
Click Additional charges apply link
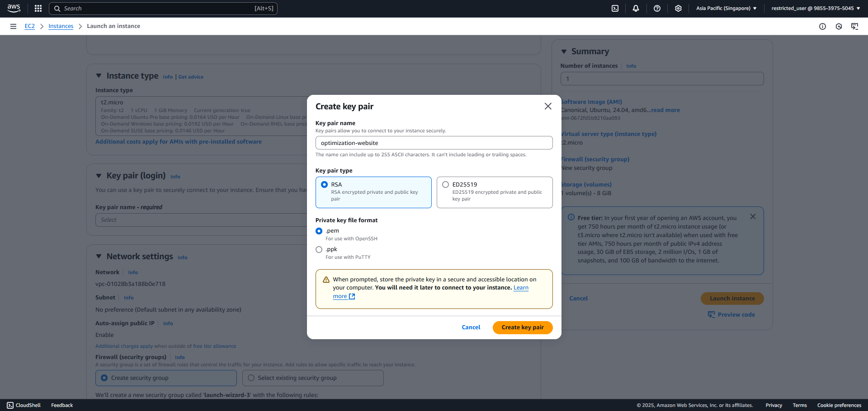tap(124, 346)
